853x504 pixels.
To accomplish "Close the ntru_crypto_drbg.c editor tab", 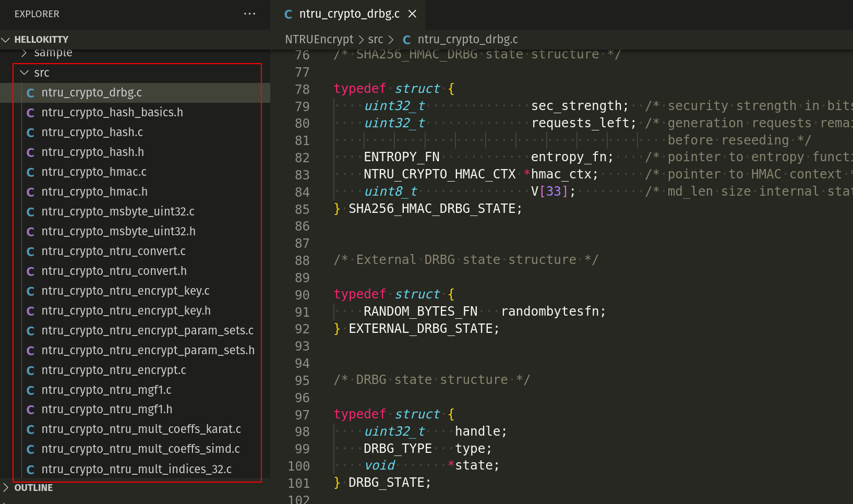I will 412,14.
